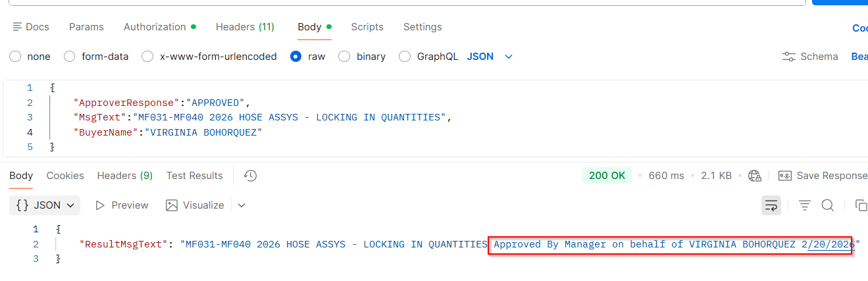Choose the form-data radio option
Screen dimensions: 868x281
(70, 57)
